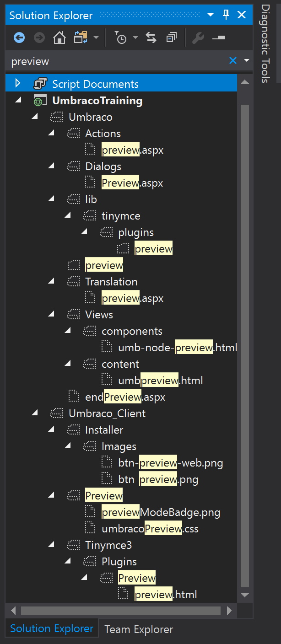The width and height of the screenshot is (281, 644).
Task: Select preview.aspx under Actions
Action: (x=133, y=150)
